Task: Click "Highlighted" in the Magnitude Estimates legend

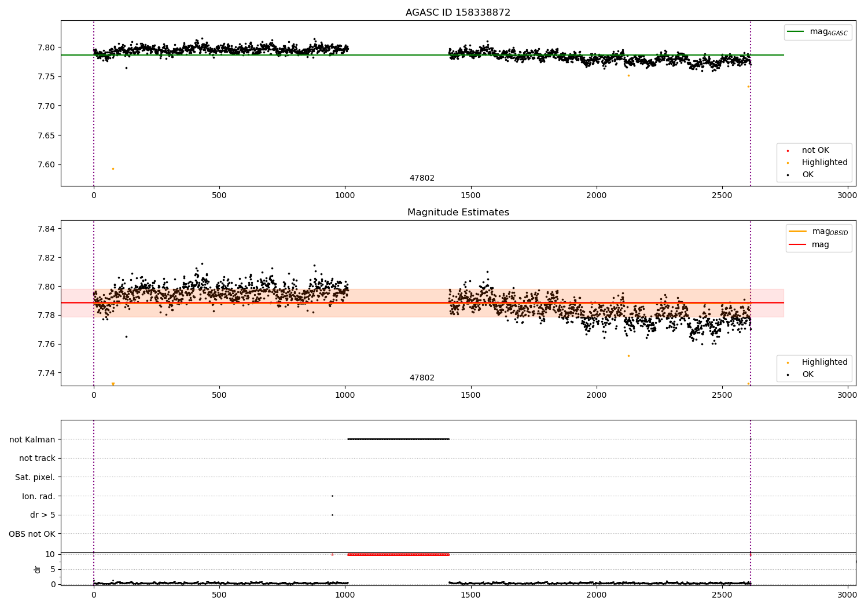Action: pos(825,362)
